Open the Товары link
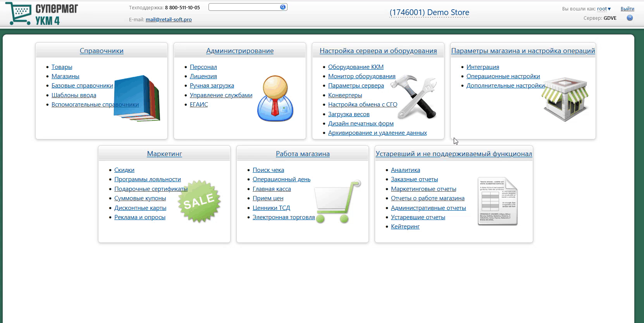Viewport: 644px width, 323px height. coord(62,67)
